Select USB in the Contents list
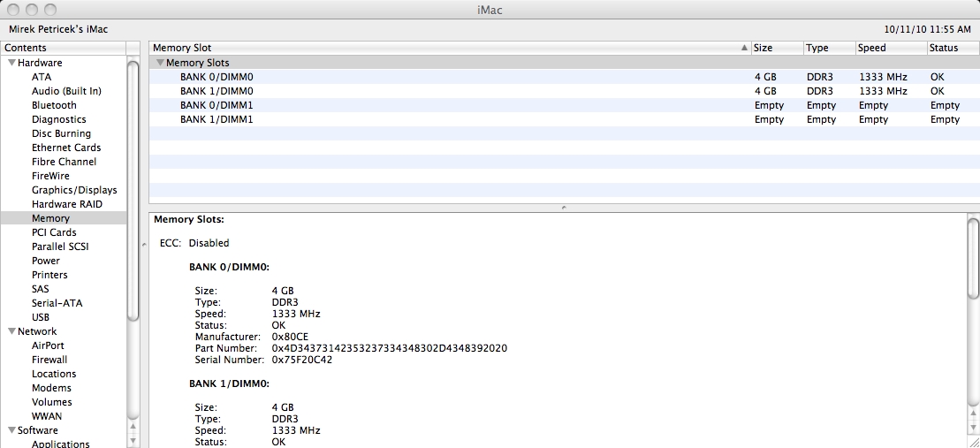The image size is (980, 448). [41, 317]
